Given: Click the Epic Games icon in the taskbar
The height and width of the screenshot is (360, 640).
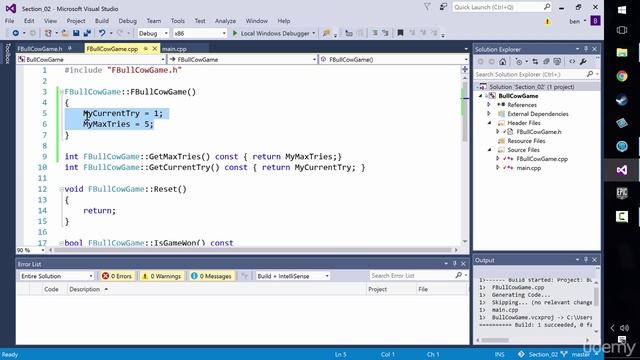Looking at the screenshot, I should tap(622, 193).
